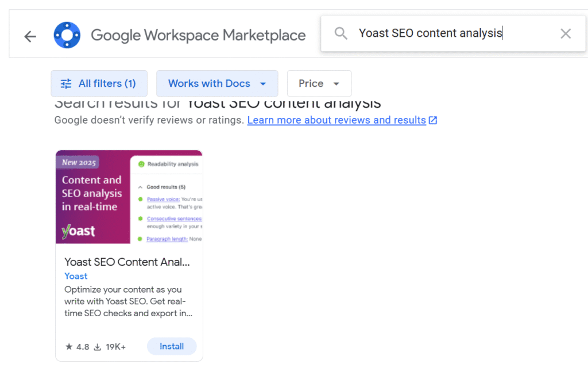
Task: Click the green Readability analysis smiley icon
Action: tap(141, 164)
